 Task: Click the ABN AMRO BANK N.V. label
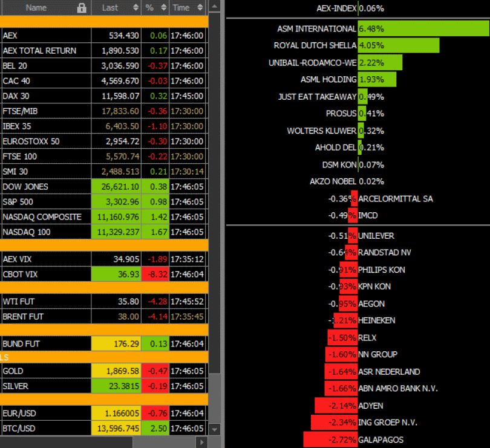click(398, 389)
